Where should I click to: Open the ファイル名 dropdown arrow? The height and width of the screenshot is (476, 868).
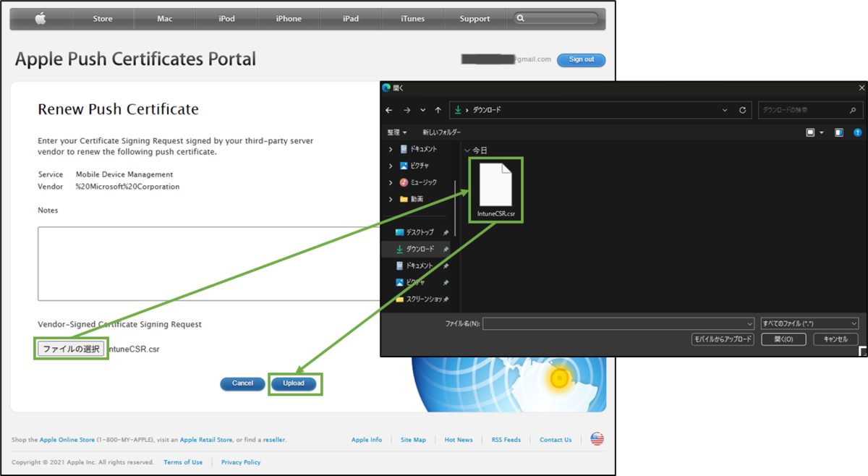(750, 324)
